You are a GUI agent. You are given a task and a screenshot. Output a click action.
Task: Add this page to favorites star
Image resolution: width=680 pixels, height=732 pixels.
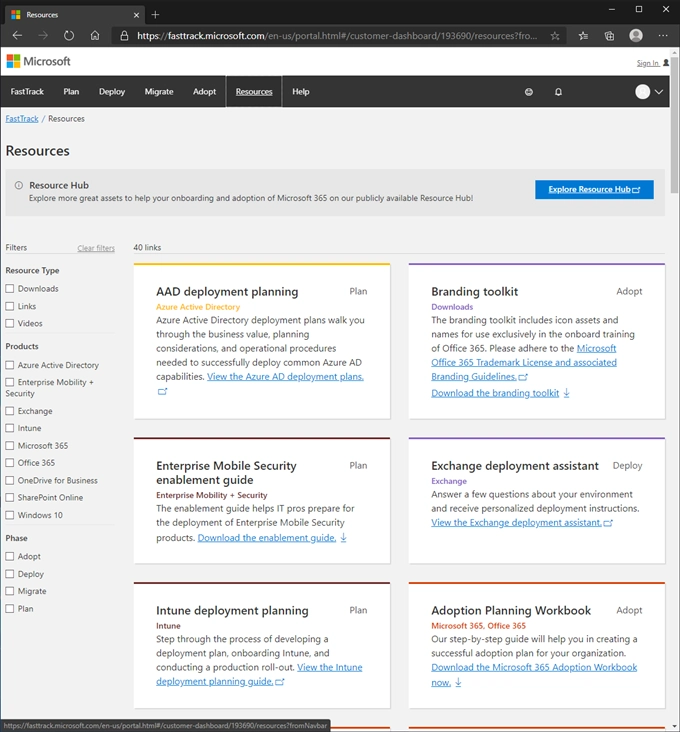point(555,35)
